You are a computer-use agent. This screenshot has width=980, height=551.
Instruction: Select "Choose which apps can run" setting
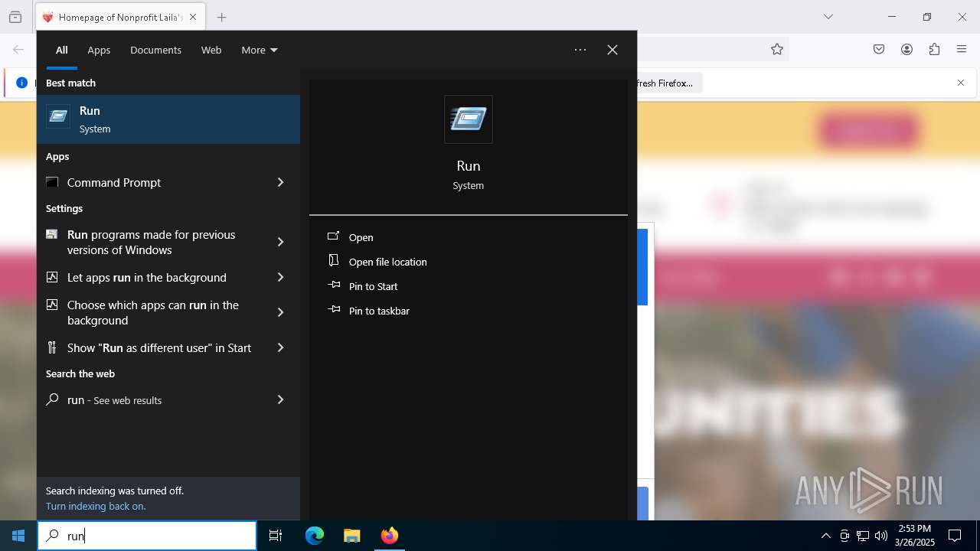168,312
